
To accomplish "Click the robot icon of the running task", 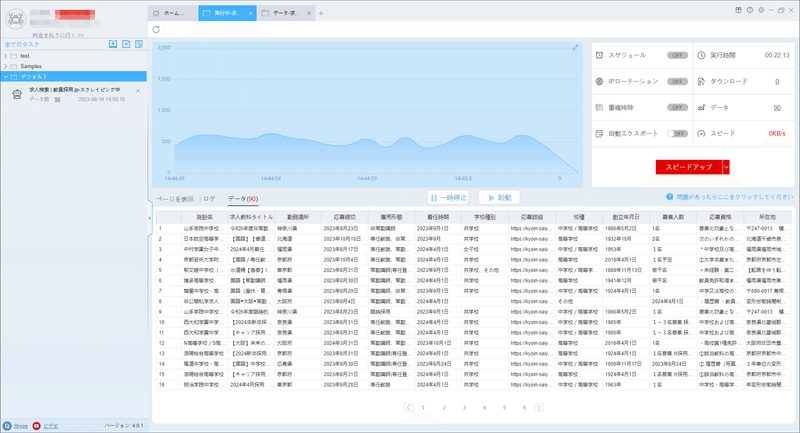I will click(17, 94).
